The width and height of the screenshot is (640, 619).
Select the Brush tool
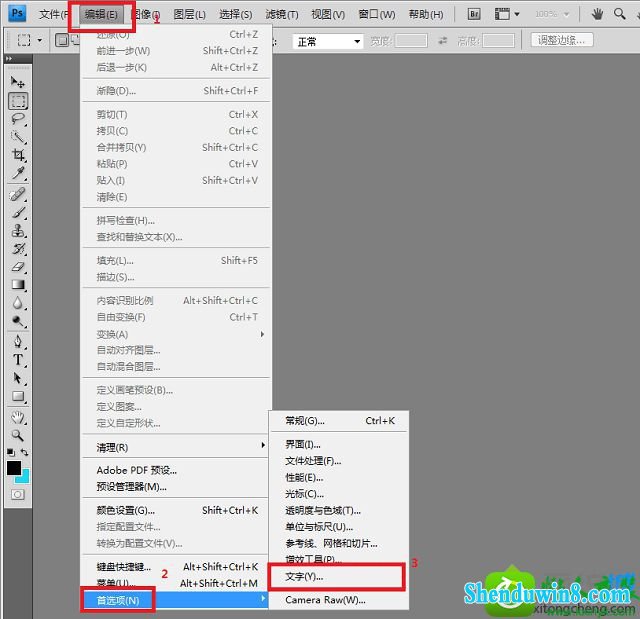pos(18,213)
